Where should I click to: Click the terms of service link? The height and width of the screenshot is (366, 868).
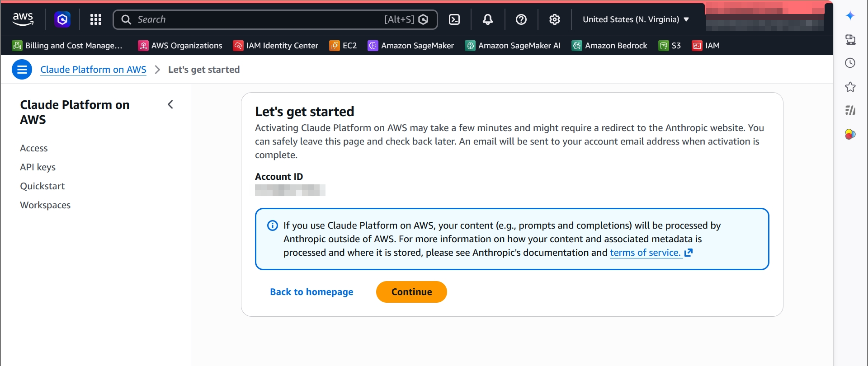coord(645,253)
